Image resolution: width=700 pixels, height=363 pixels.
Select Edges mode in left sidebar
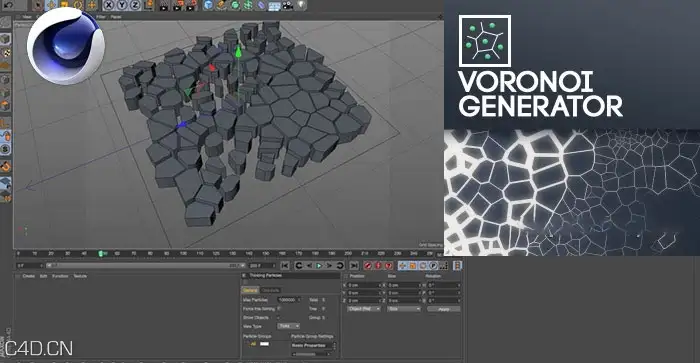(5, 93)
